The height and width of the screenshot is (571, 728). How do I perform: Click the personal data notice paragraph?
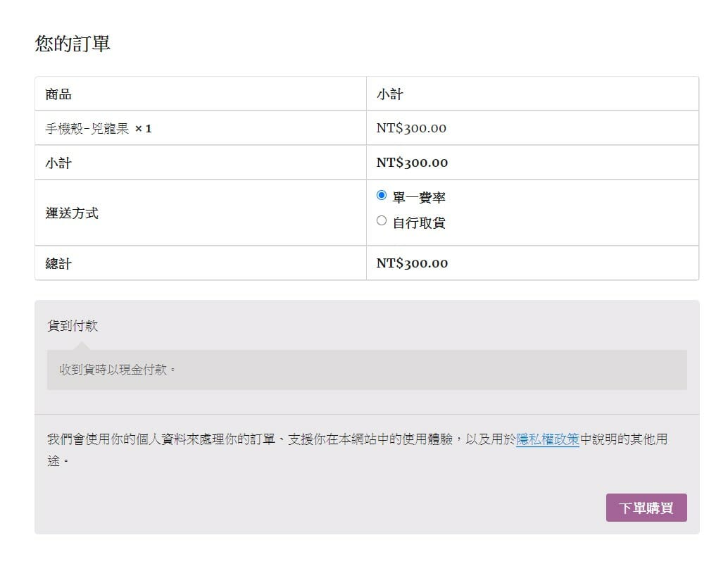coord(282,440)
